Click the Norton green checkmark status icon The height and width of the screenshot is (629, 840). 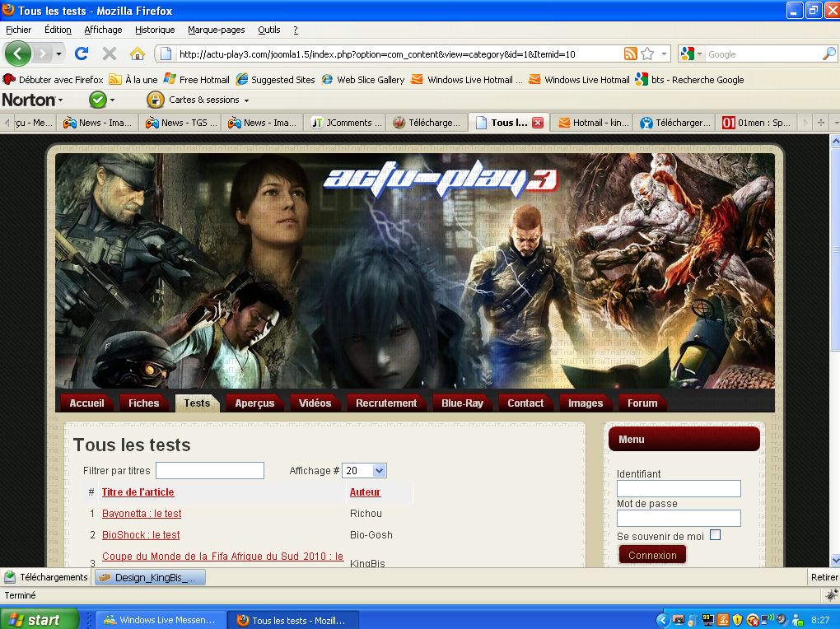97,100
